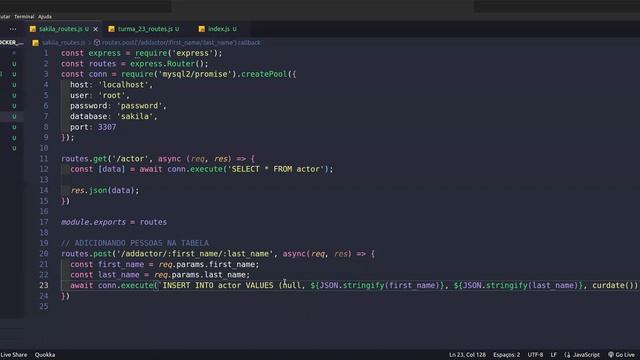Change end of line sequence LF
Screen dimensions: 640x360
[x=553, y=355]
